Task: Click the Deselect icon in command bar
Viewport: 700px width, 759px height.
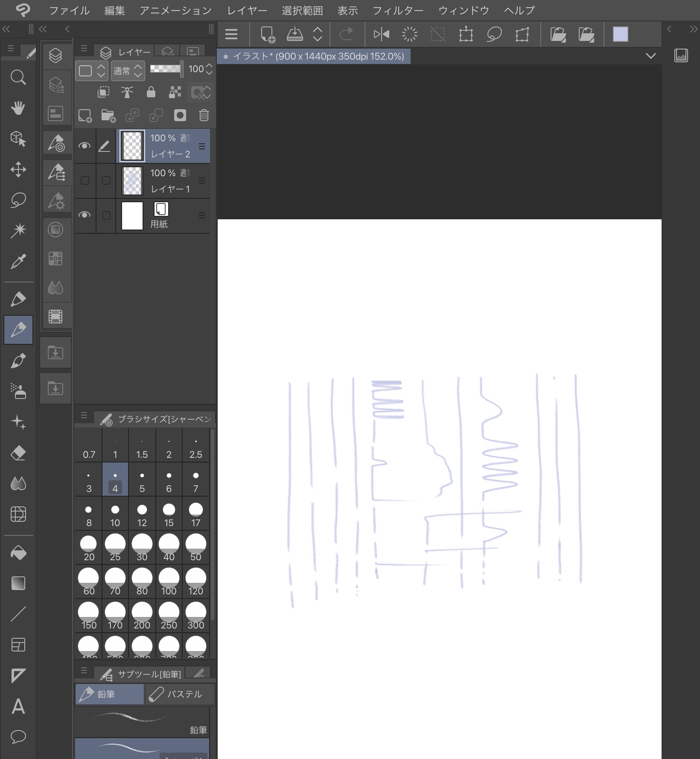Action: (x=438, y=34)
